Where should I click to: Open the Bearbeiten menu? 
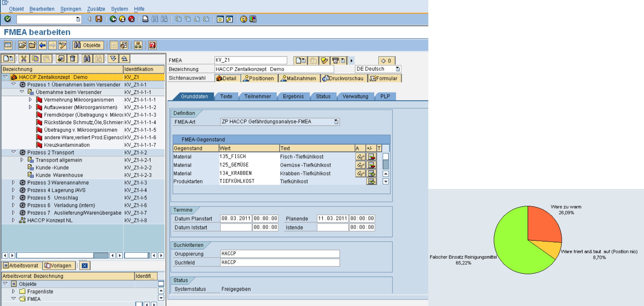coord(42,9)
